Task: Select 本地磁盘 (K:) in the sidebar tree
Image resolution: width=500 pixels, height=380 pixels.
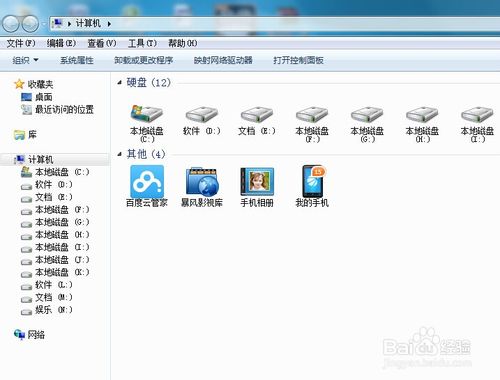Action: pyautogui.click(x=55, y=272)
